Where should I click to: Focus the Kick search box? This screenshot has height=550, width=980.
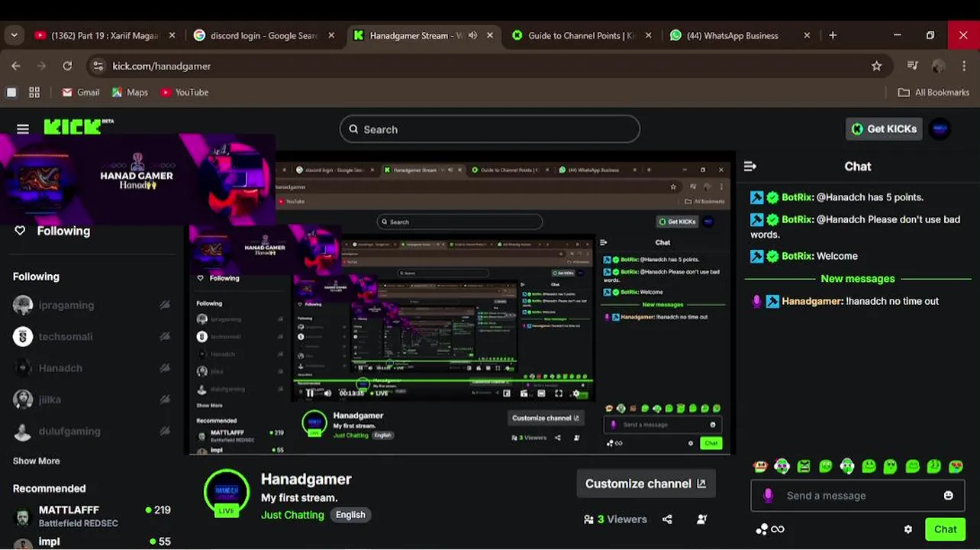pyautogui.click(x=489, y=129)
